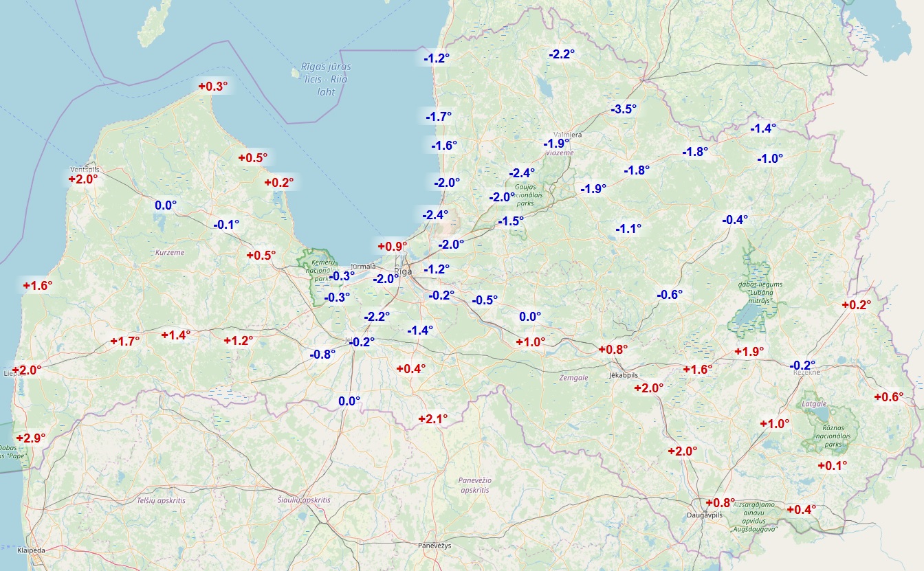The height and width of the screenshot is (571, 924).
Task: Select the -1.0° temperature reading
Action: 770,158
